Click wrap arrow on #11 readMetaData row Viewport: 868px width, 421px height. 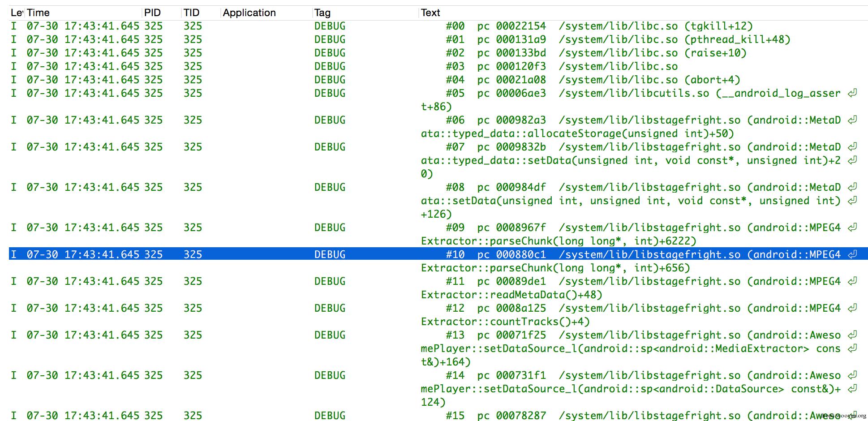pyautogui.click(x=852, y=281)
